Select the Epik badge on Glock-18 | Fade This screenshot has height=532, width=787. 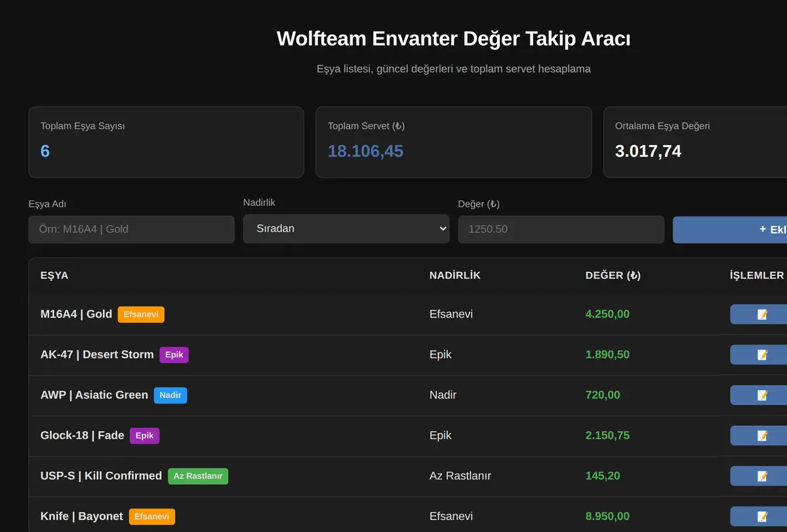click(x=144, y=436)
